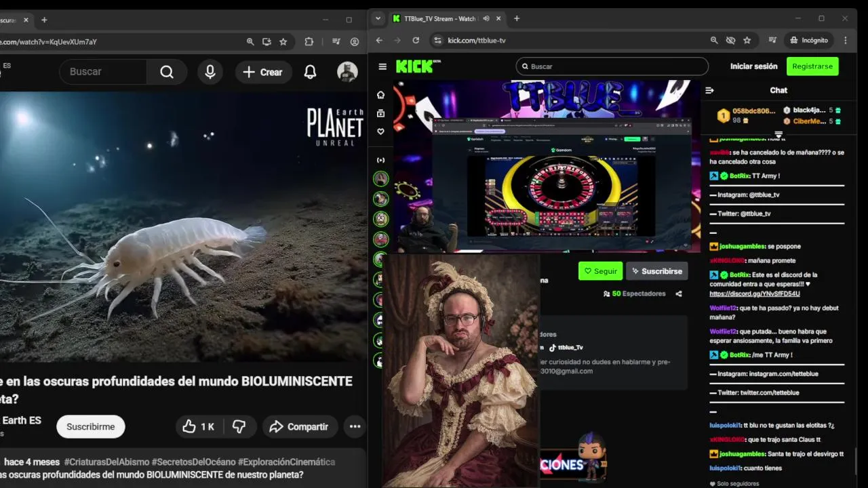868x488 pixels.
Task: Go to Kick logo homepage
Action: 418,66
